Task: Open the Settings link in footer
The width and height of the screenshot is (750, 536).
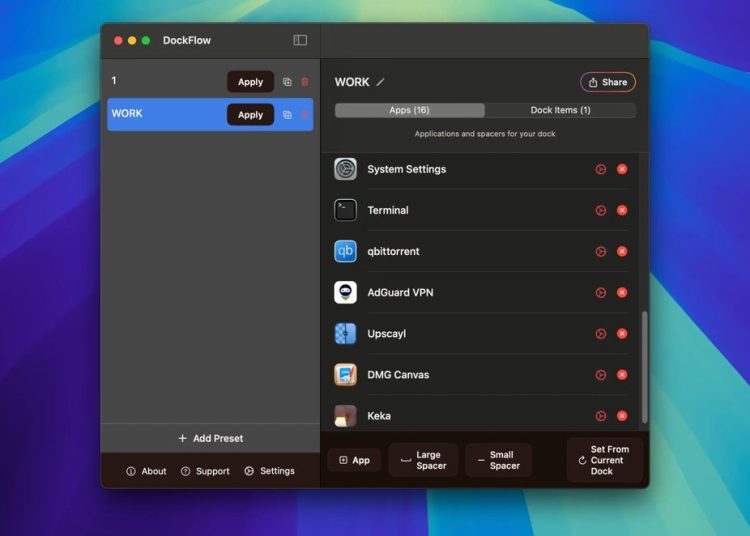Action: [x=269, y=471]
